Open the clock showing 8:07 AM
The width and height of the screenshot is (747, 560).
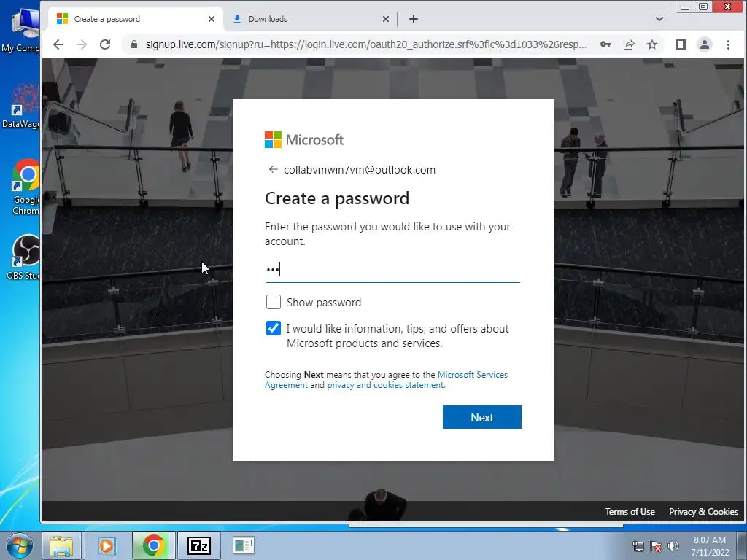point(710,545)
